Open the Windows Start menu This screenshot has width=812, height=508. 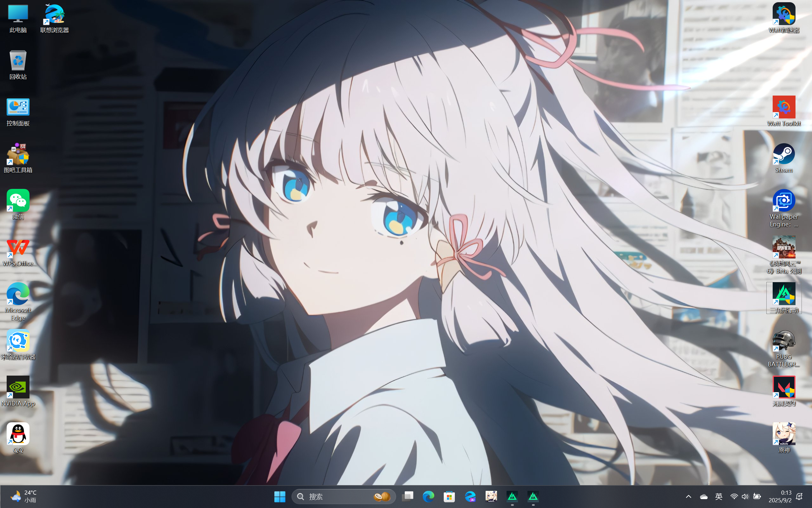tap(279, 497)
